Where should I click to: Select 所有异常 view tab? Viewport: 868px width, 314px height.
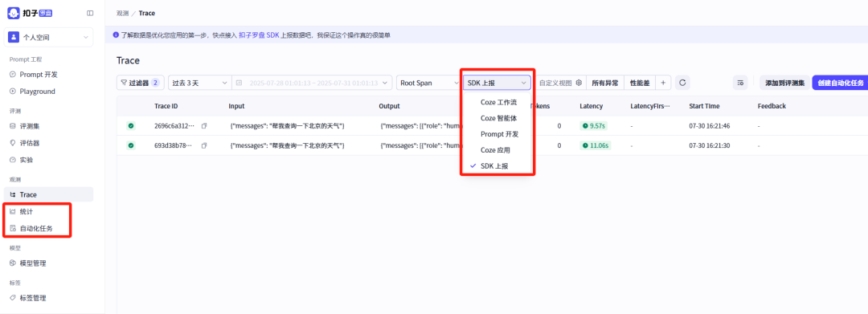coord(605,83)
